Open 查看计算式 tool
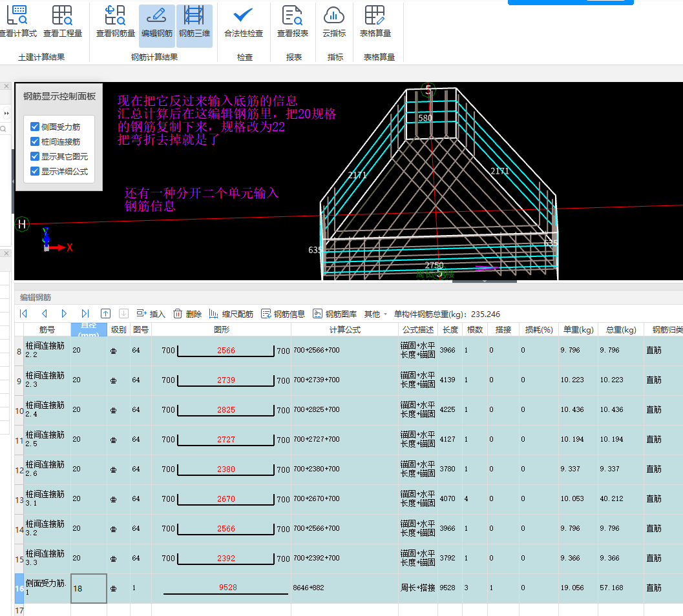This screenshot has height=616, width=683. tap(17, 22)
